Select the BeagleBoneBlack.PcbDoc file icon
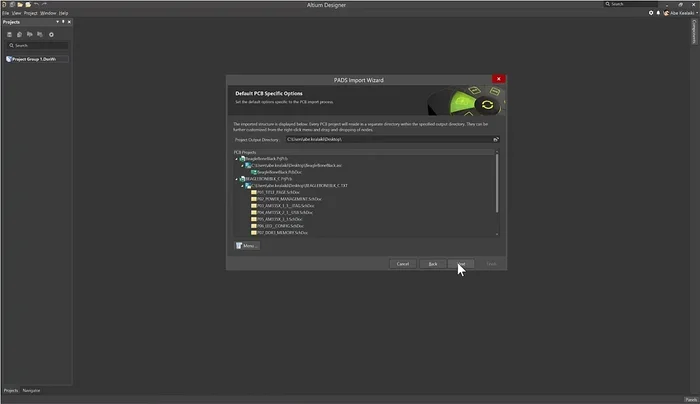The image size is (700, 404). [x=255, y=172]
